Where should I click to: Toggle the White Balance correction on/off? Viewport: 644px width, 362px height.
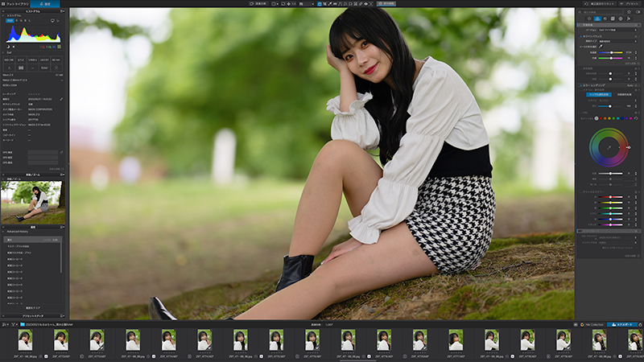pos(580,36)
